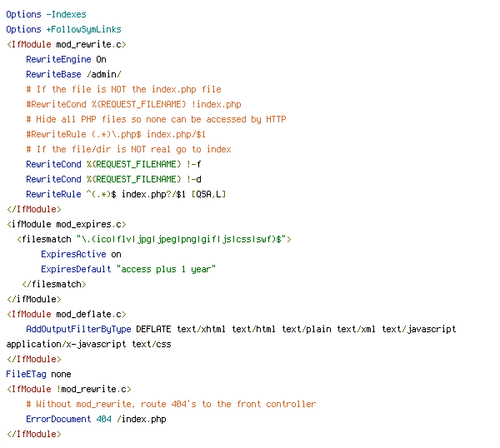Click 'ErrorDocument 404 /index.php' line
The width and height of the screenshot is (500, 448).
pos(97,419)
